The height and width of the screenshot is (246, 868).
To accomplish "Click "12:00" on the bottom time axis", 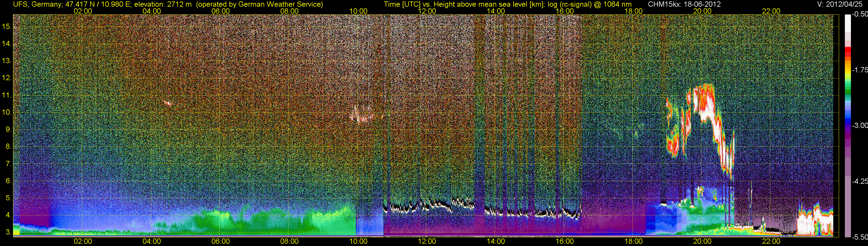I will [427, 241].
